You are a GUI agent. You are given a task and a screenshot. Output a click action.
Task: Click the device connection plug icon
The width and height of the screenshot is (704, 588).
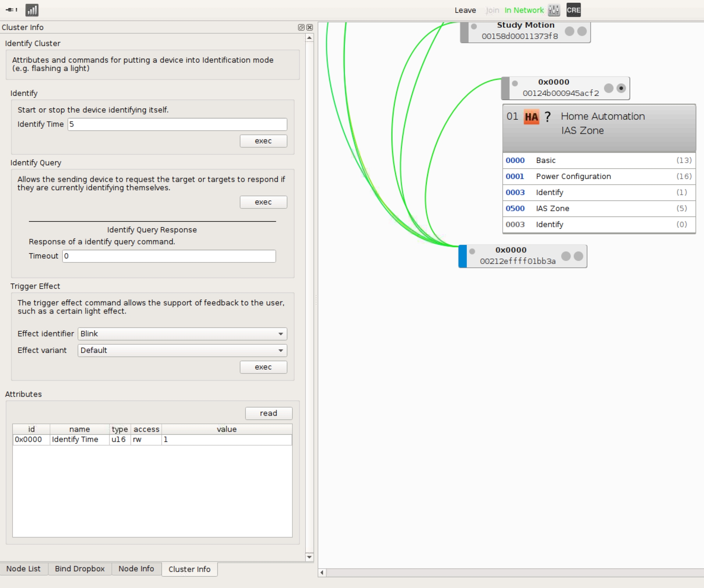[11, 10]
